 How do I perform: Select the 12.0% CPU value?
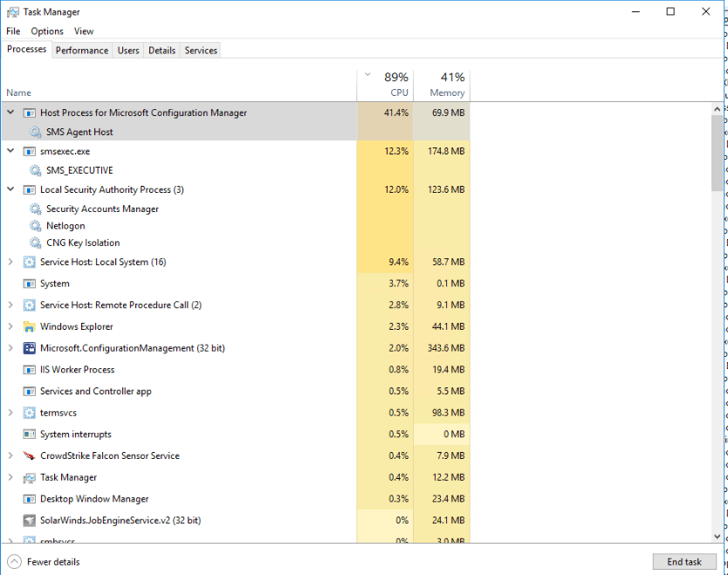396,190
